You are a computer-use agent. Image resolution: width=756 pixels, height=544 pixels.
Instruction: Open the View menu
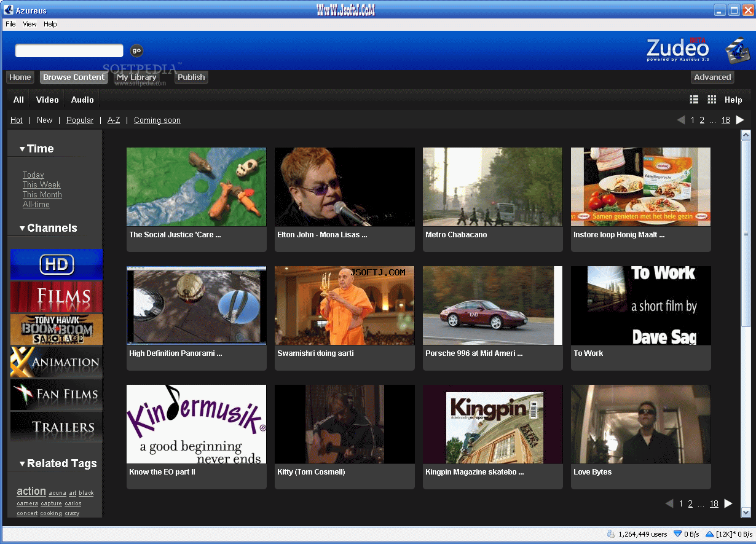pos(30,24)
